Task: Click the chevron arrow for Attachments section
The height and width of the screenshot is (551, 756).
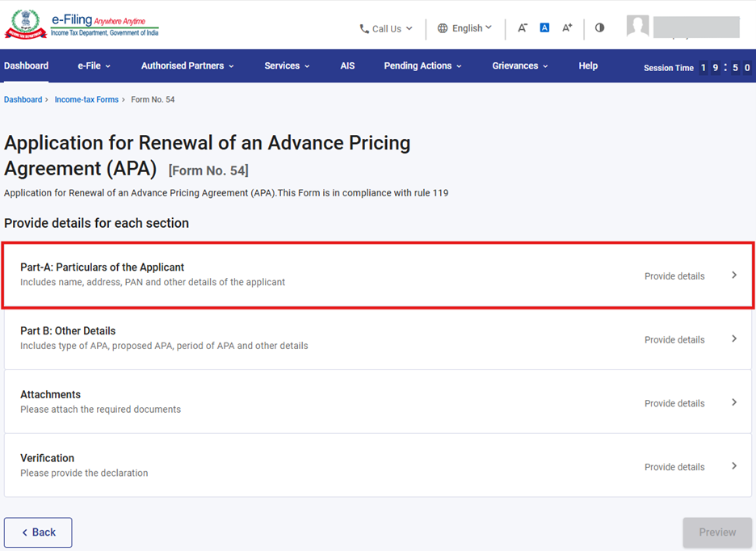Action: click(734, 402)
